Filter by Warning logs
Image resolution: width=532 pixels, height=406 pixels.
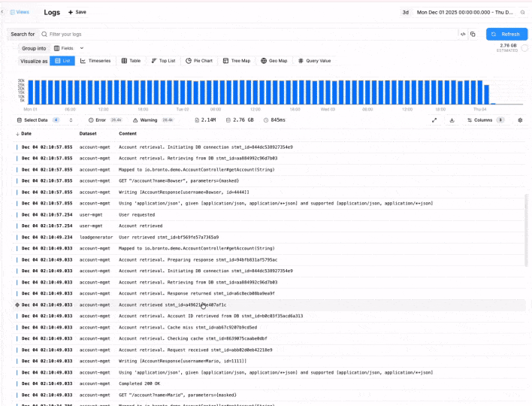click(153, 120)
